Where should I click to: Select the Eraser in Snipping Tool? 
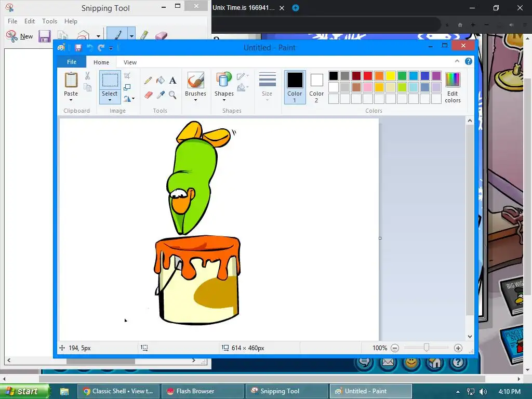(x=161, y=36)
